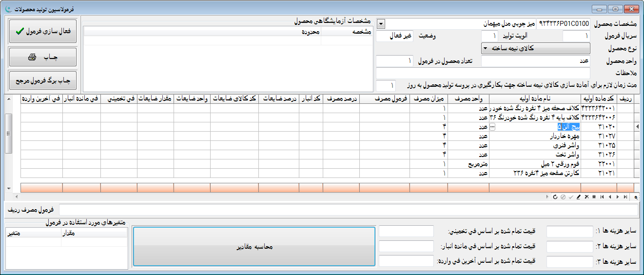Jump to last record in grid navigator

coord(625,196)
